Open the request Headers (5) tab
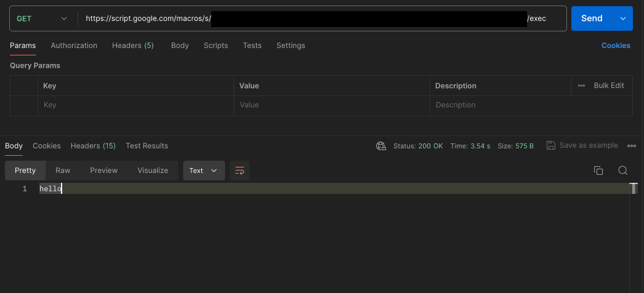Screen dimensions: 644x293 (x=132, y=46)
